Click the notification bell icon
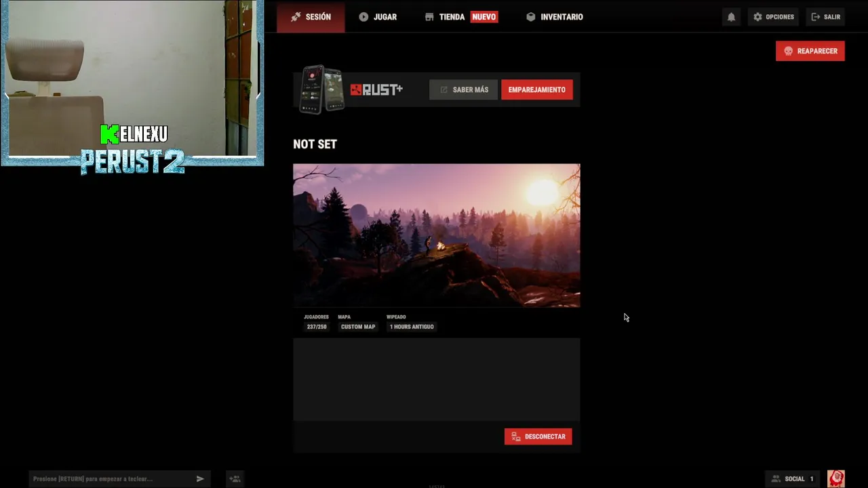Image resolution: width=868 pixels, height=488 pixels. click(731, 17)
